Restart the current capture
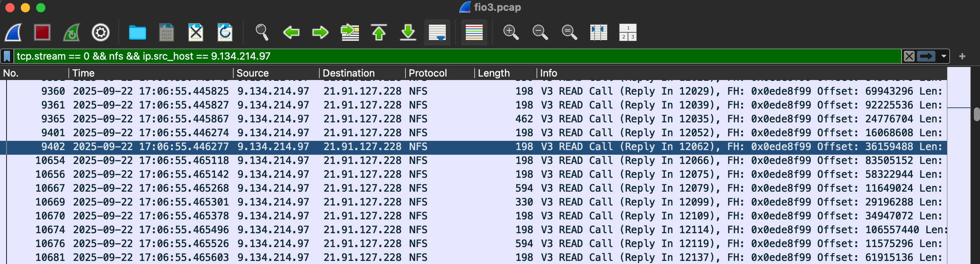 pyautogui.click(x=71, y=32)
